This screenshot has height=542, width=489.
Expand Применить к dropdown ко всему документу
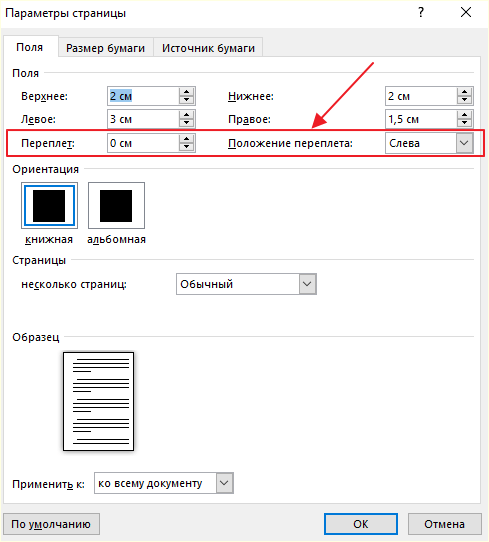164,483
